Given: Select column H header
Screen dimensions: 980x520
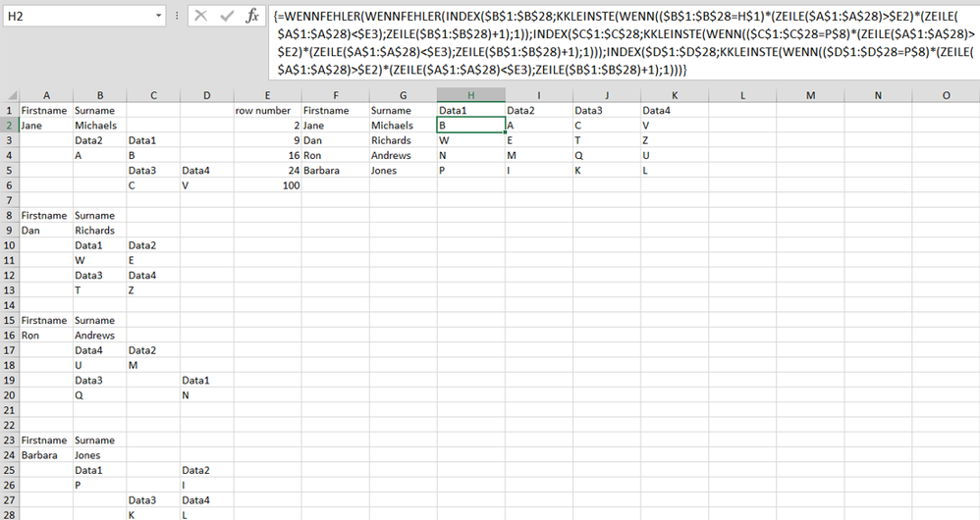Looking at the screenshot, I should pos(471,95).
